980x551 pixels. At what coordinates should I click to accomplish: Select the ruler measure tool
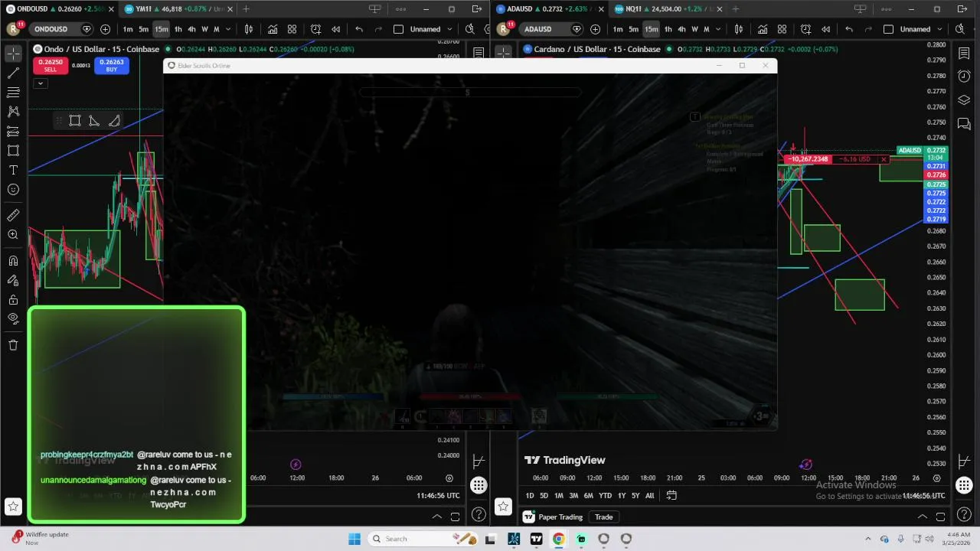pyautogui.click(x=13, y=215)
